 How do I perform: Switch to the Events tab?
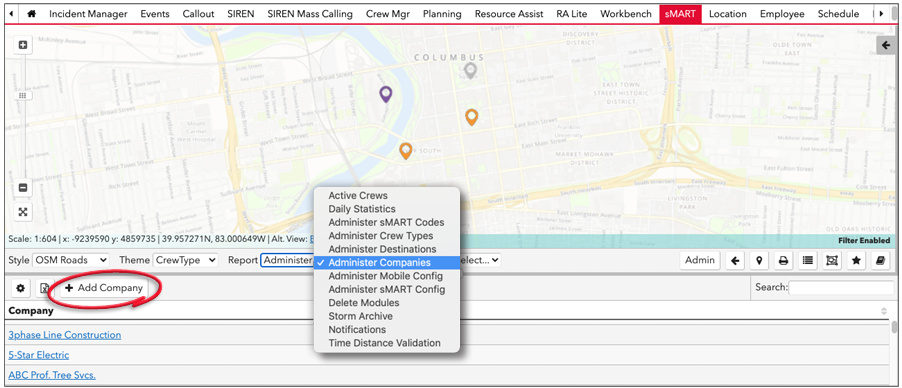pos(155,14)
